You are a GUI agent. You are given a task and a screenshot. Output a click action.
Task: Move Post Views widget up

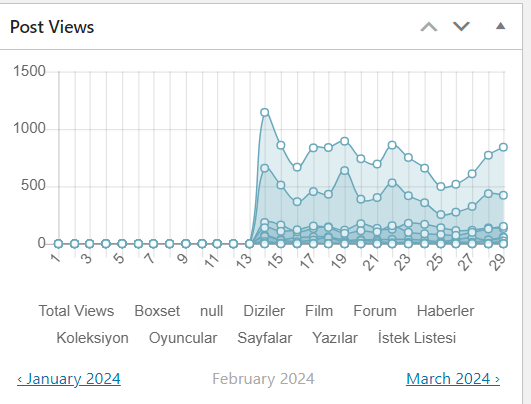coord(429,27)
